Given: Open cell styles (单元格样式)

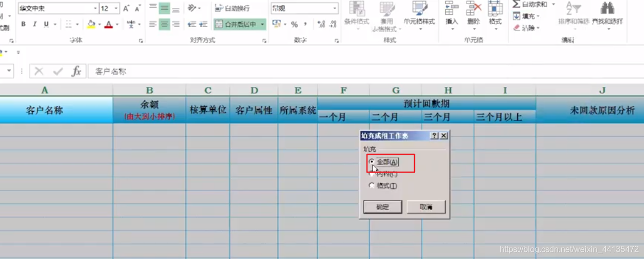Looking at the screenshot, I should (x=419, y=15).
